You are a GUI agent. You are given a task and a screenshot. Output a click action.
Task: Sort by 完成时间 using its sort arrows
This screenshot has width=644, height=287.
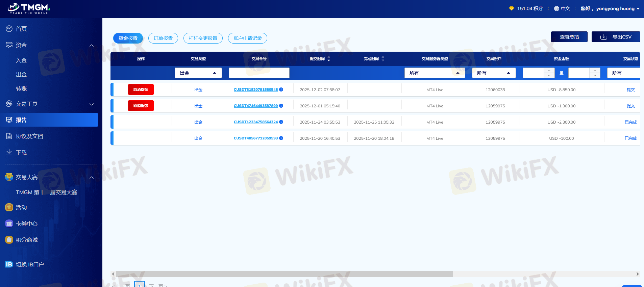click(x=383, y=59)
